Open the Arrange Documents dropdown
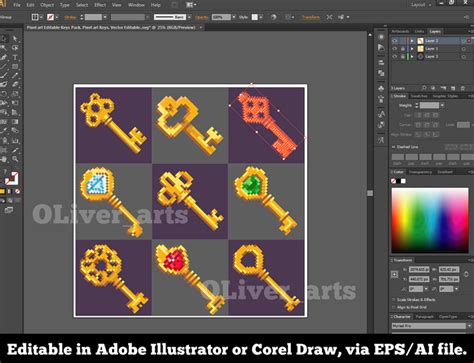This screenshot has height=363, width=474. click(191, 5)
